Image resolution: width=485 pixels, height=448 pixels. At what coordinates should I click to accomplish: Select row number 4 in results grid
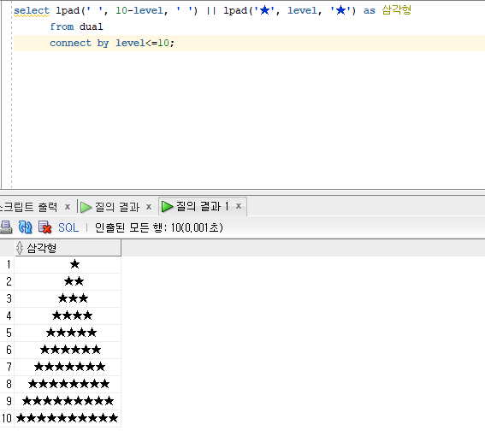[7, 316]
